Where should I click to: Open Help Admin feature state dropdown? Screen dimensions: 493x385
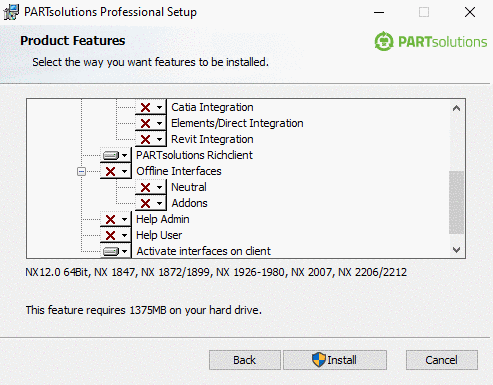point(116,219)
